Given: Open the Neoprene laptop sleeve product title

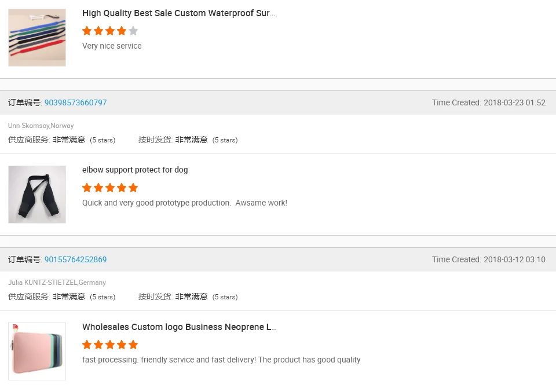Looking at the screenshot, I should coord(180,327).
